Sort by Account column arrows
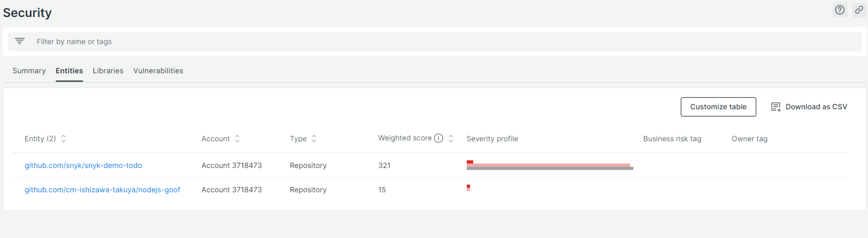The image size is (868, 238). 237,139
